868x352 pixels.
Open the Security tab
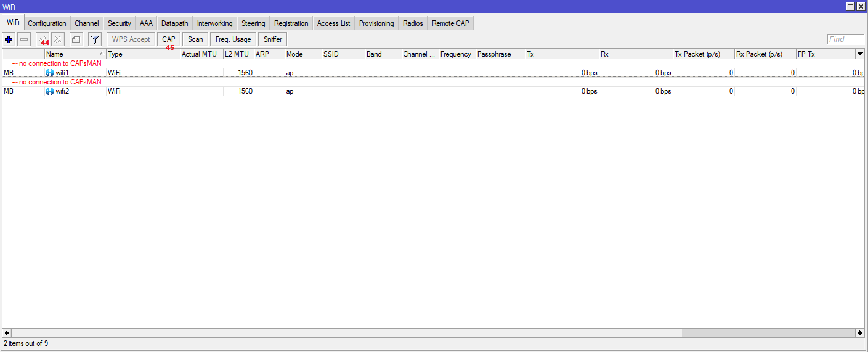(119, 23)
